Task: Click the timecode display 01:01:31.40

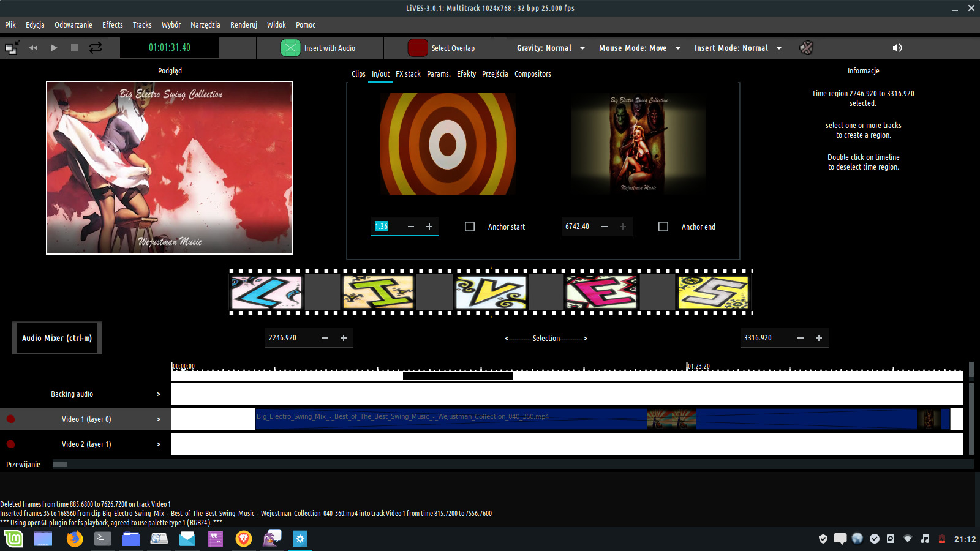Action: pos(170,48)
